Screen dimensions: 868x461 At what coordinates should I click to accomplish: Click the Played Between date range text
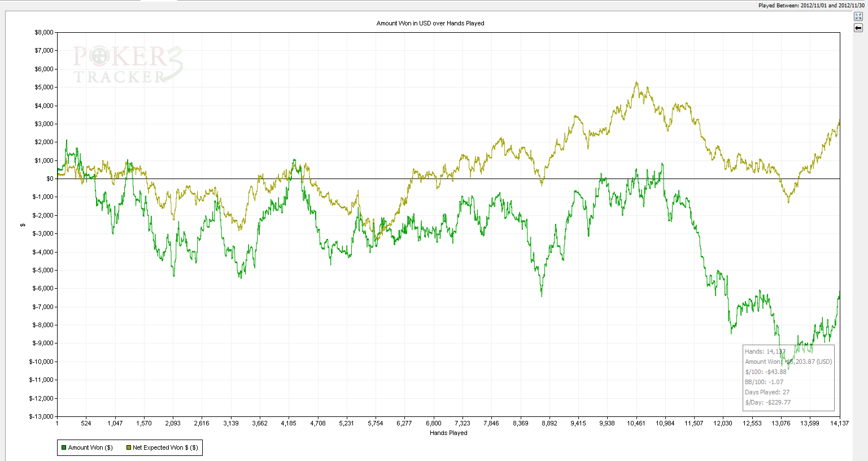coord(811,6)
